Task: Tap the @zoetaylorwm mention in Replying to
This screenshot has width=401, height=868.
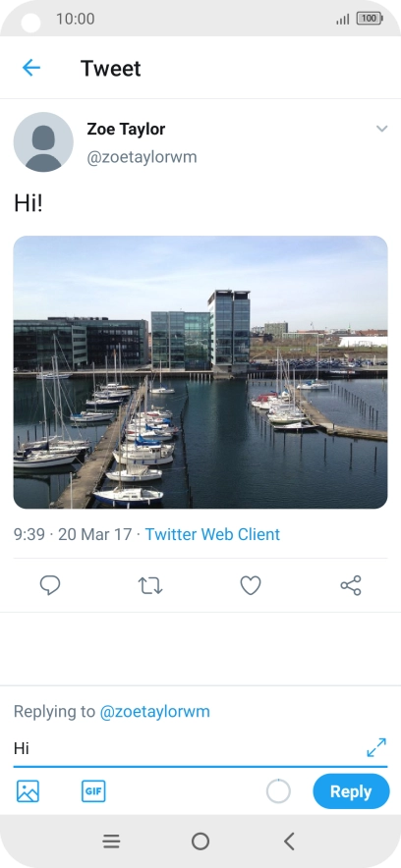Action: [154, 711]
